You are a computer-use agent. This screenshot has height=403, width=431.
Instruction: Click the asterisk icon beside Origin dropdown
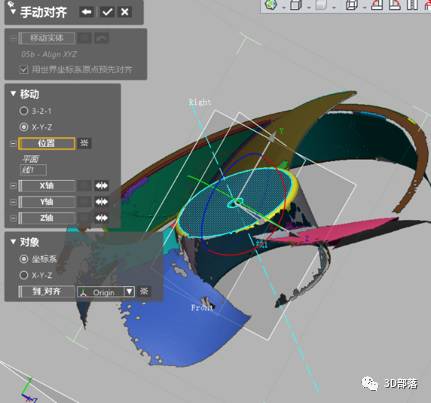point(144,292)
